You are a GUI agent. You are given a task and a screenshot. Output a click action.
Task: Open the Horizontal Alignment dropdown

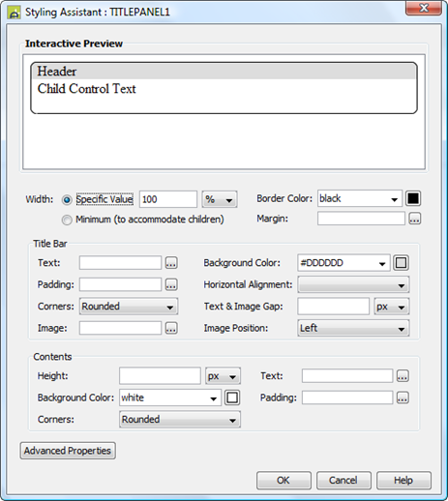click(353, 284)
